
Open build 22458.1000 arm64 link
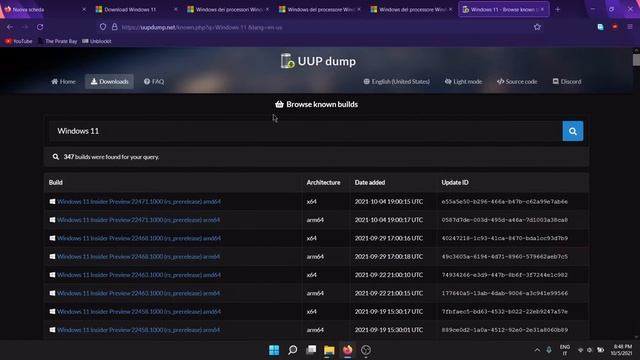[138, 330]
